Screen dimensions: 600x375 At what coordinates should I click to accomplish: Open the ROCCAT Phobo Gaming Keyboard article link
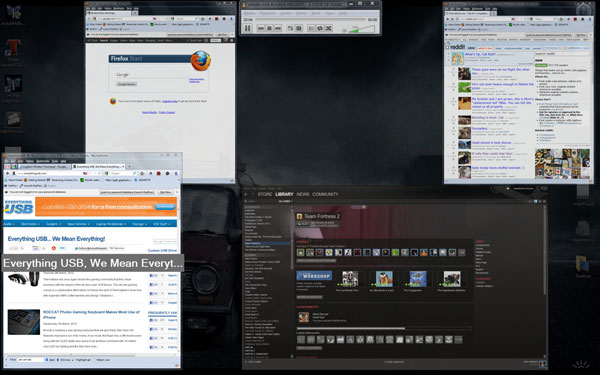[x=91, y=315]
